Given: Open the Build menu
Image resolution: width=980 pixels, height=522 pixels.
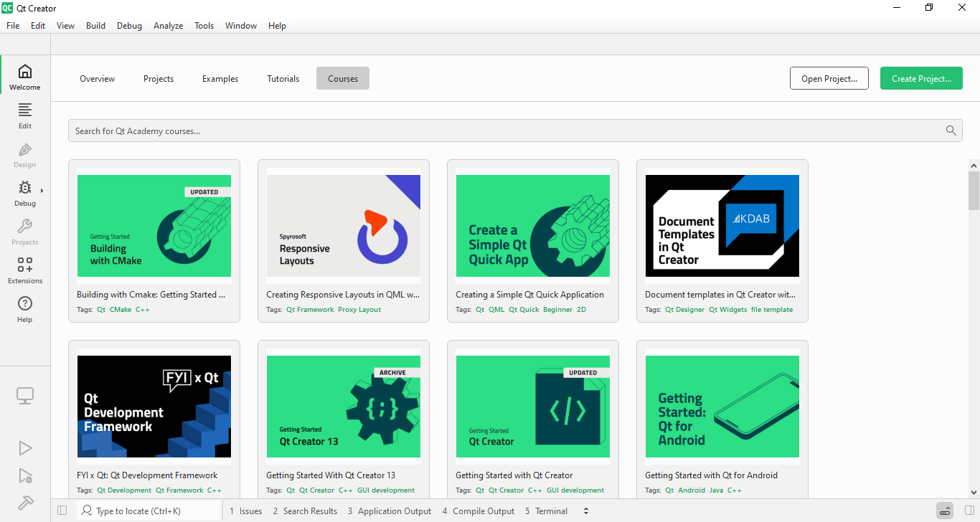Looking at the screenshot, I should 95,26.
